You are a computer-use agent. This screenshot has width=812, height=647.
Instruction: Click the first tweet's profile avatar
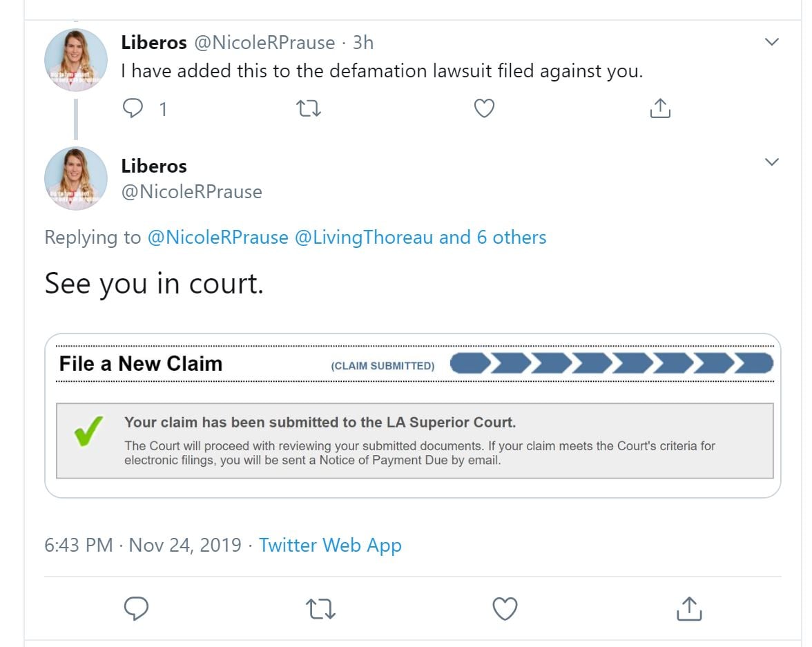(76, 60)
